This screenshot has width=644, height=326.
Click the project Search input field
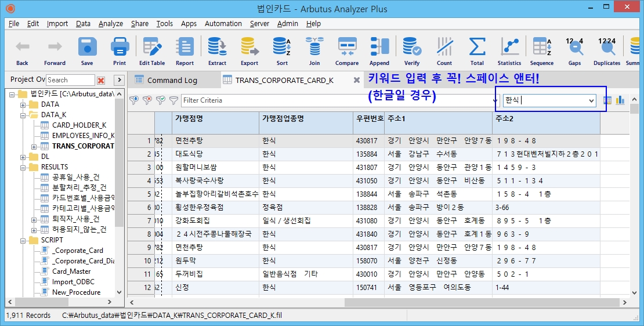(70, 80)
